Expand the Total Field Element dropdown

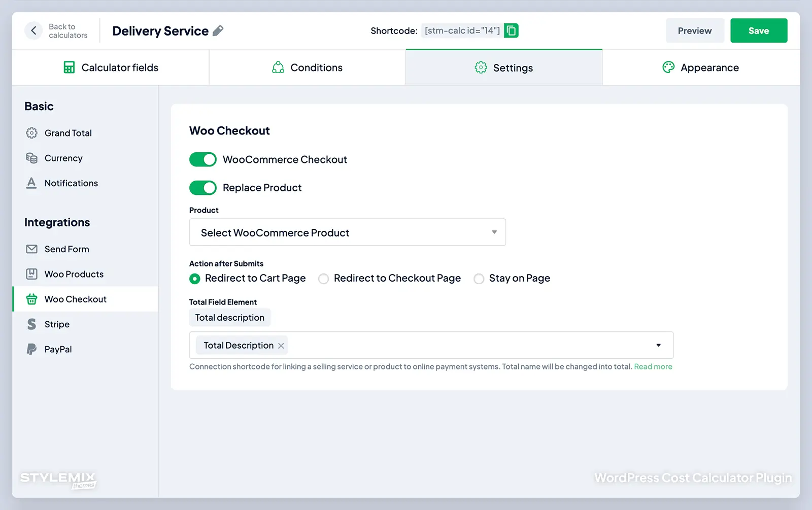(658, 345)
